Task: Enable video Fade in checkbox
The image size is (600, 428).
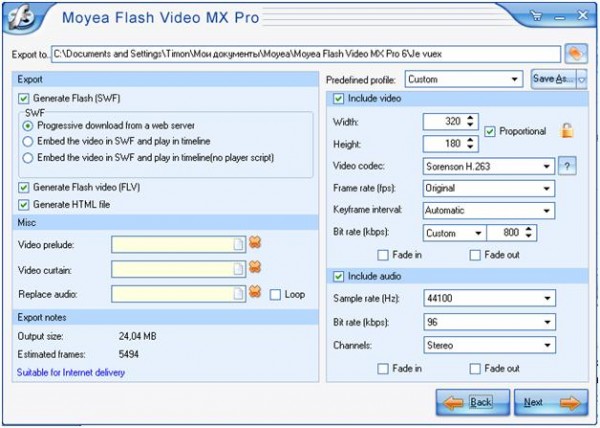Action: coord(383,255)
